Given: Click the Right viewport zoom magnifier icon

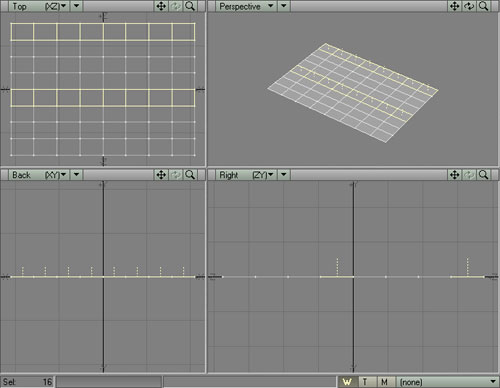Looking at the screenshot, I should click(484, 175).
